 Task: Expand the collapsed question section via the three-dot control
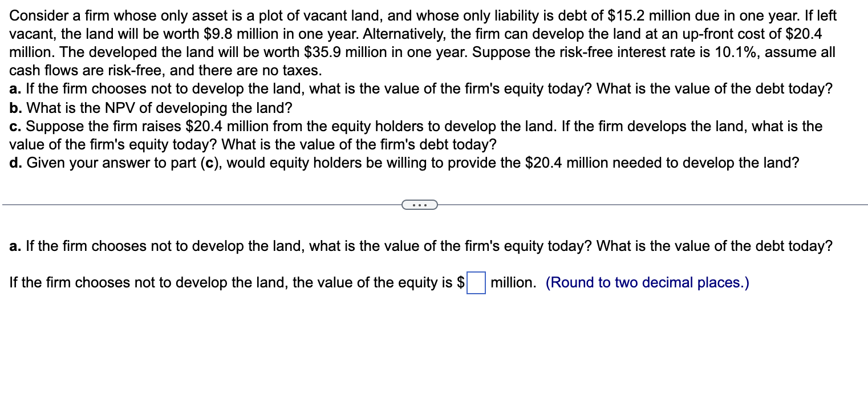(x=419, y=204)
